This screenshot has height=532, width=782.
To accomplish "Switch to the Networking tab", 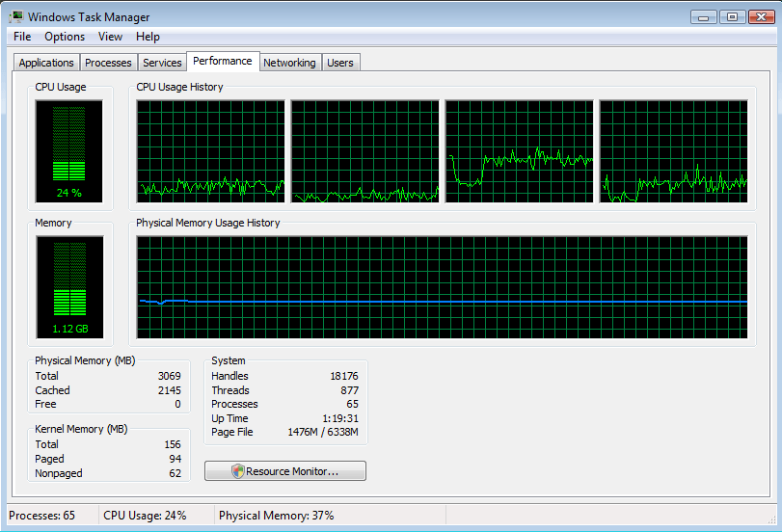I will coord(289,63).
